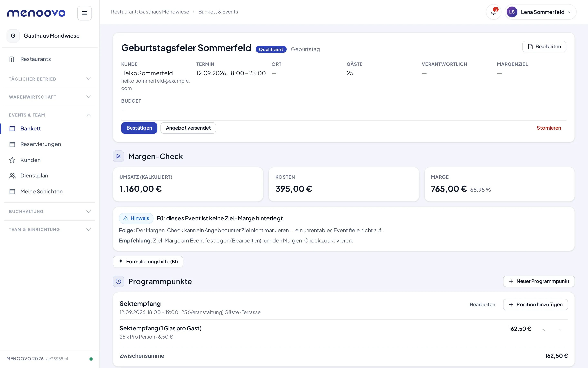The image size is (588, 368).
Task: Click the Margen-Check section icon
Action: [118, 156]
